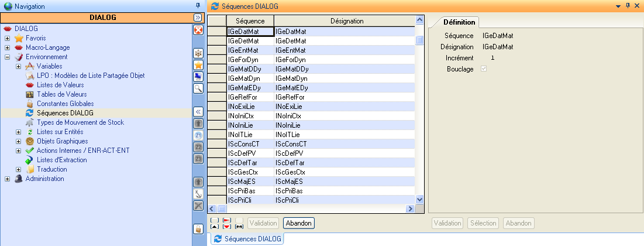The height and width of the screenshot is (246, 644).
Task: Collapse the Environnement tree node
Action: (x=7, y=57)
